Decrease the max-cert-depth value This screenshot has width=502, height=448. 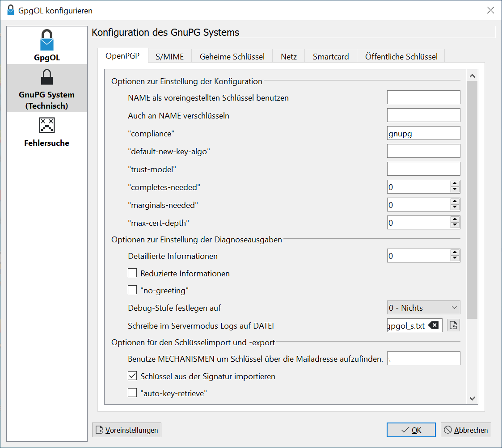(x=455, y=225)
